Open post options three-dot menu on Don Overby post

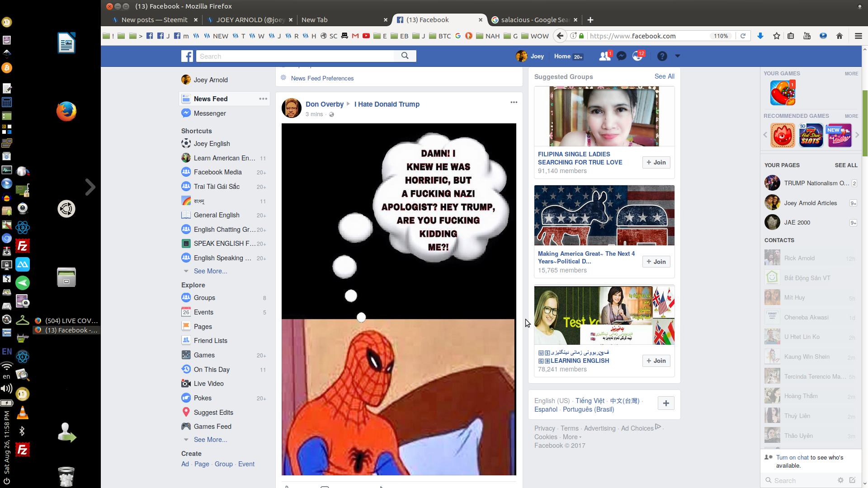(514, 102)
